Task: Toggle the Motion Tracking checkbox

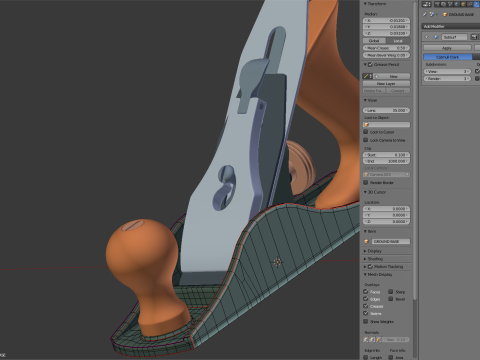Action: pyautogui.click(x=371, y=266)
